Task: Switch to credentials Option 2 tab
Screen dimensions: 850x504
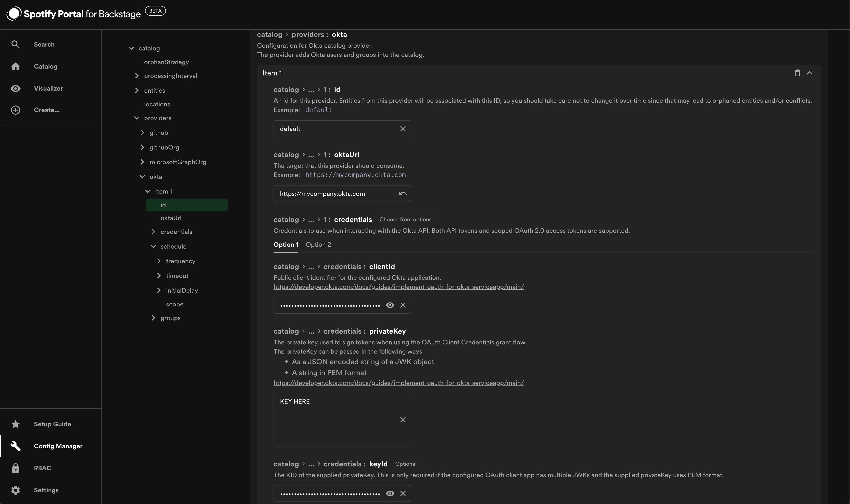Action: click(x=318, y=244)
